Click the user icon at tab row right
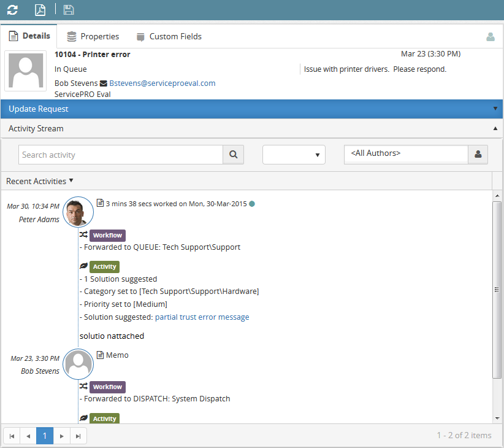The height and width of the screenshot is (448, 504). coord(490,37)
